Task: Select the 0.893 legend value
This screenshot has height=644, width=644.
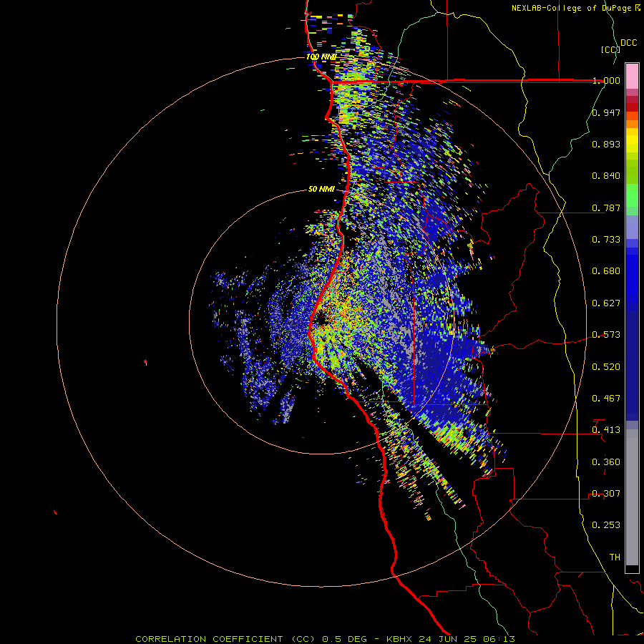Action: coord(606,144)
